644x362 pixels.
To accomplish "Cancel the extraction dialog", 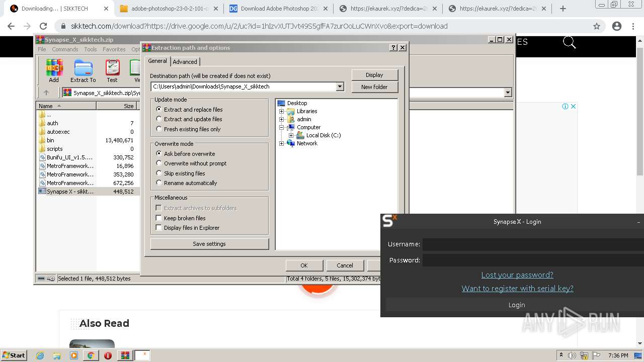I will coord(345,265).
